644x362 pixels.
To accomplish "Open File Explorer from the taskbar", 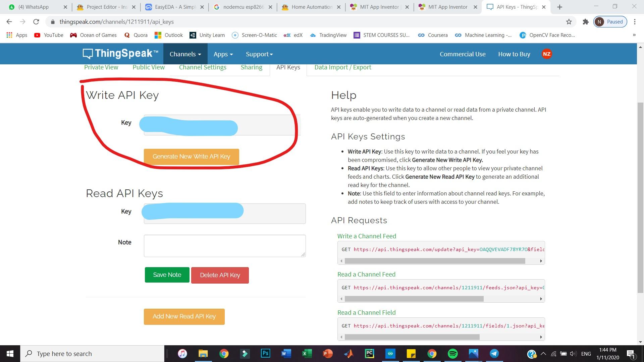I will pyautogui.click(x=203, y=354).
